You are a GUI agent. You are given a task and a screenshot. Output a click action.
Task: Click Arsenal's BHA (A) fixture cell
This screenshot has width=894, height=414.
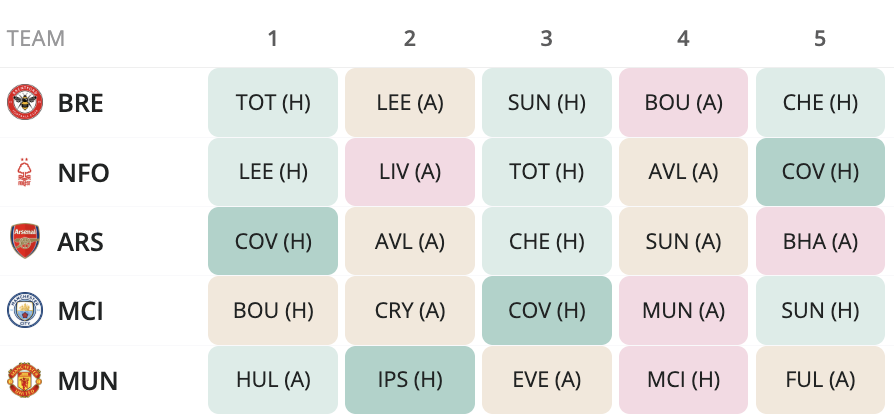[x=820, y=241]
